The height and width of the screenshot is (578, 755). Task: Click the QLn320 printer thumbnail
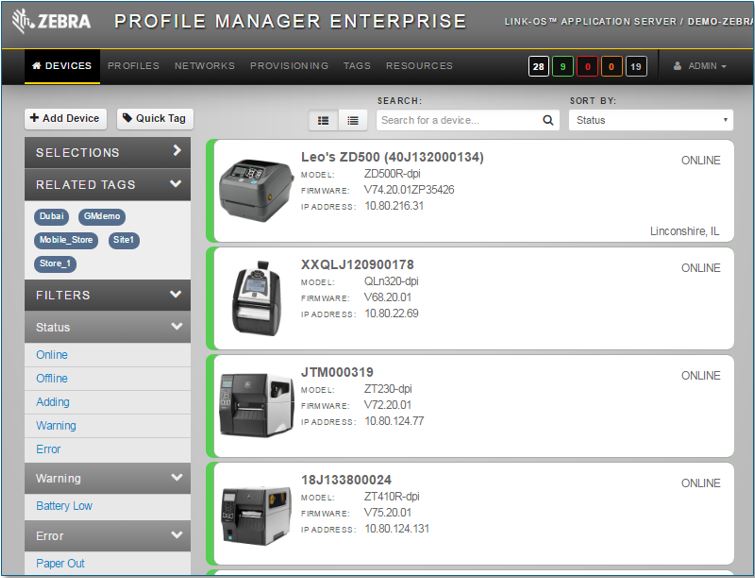[x=256, y=298]
